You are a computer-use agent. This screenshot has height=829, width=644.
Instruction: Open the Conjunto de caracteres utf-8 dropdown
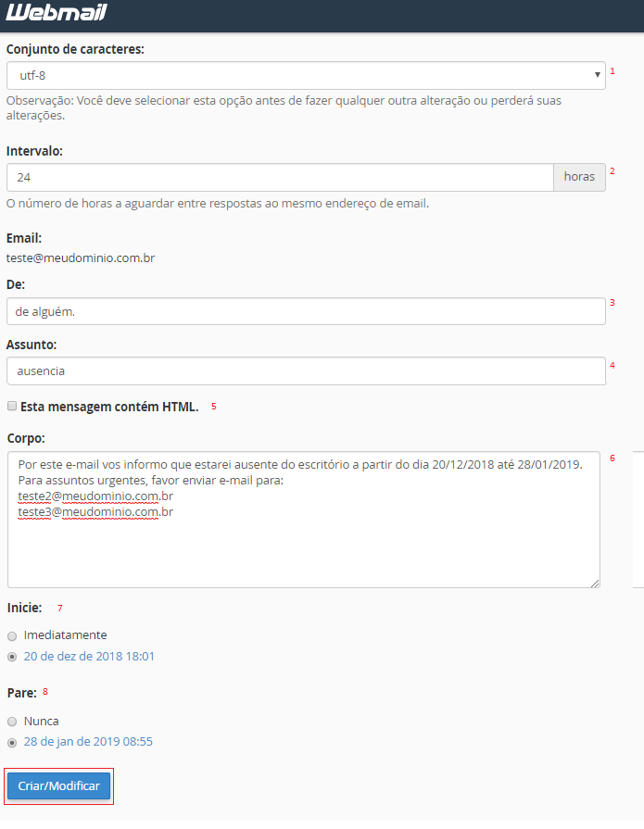306,75
